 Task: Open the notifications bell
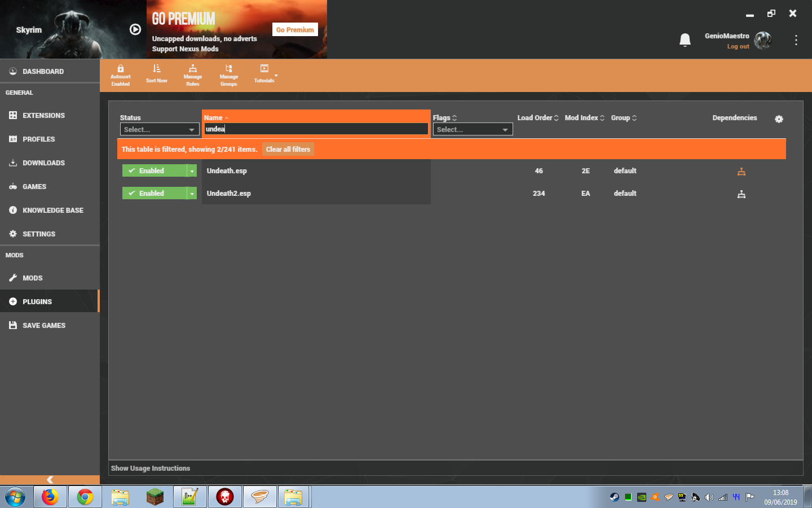click(685, 40)
